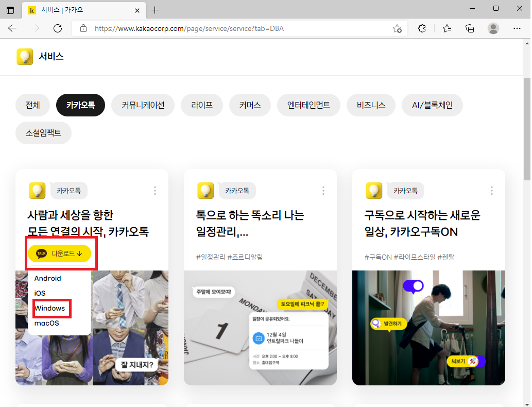Screen dimensions: 532x407
Task: Open the Extensions puzzle icon
Action: click(x=422, y=28)
